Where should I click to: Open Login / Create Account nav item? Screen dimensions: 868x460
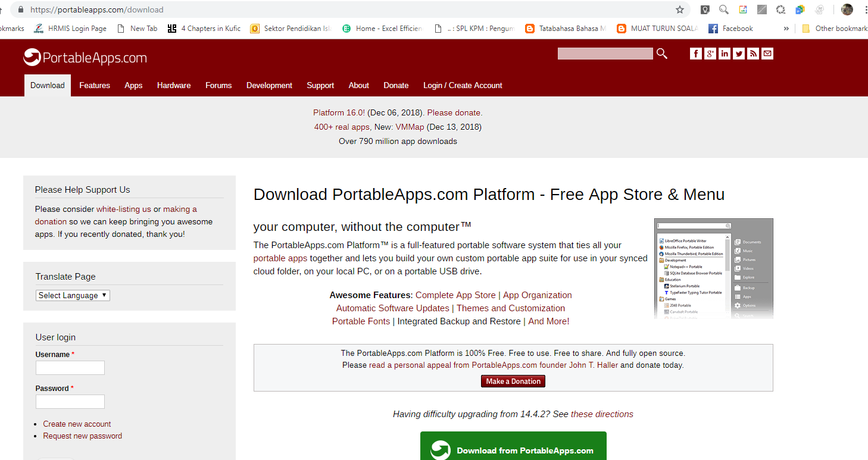click(463, 85)
